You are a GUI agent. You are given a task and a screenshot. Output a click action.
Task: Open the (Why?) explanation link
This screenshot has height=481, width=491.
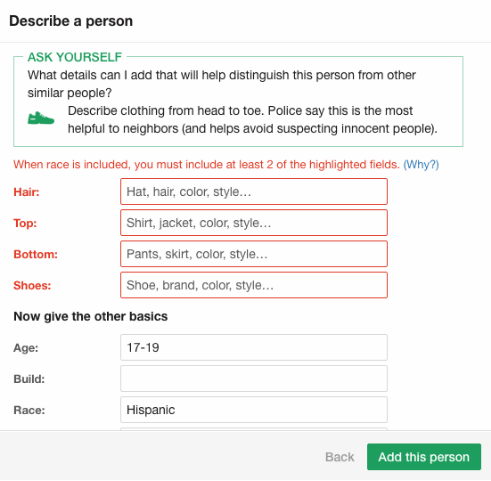421,164
